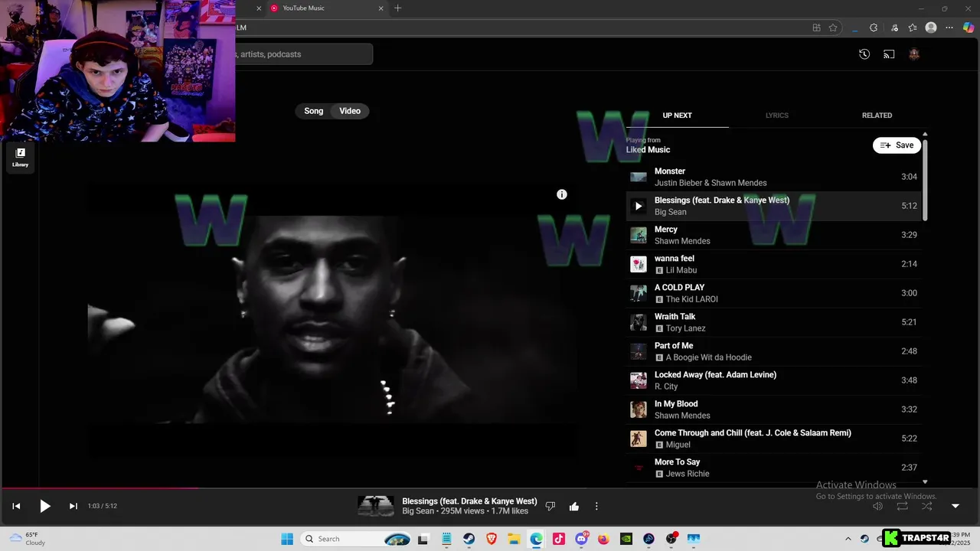Screen dimensions: 980x551
Task: Click the Wraith Talk album thumbnail
Action: [639, 322]
